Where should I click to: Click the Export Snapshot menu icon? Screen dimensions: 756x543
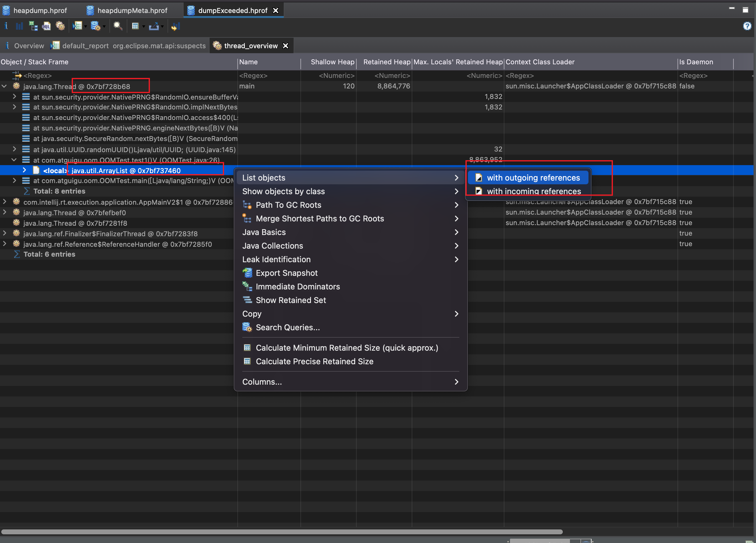247,273
